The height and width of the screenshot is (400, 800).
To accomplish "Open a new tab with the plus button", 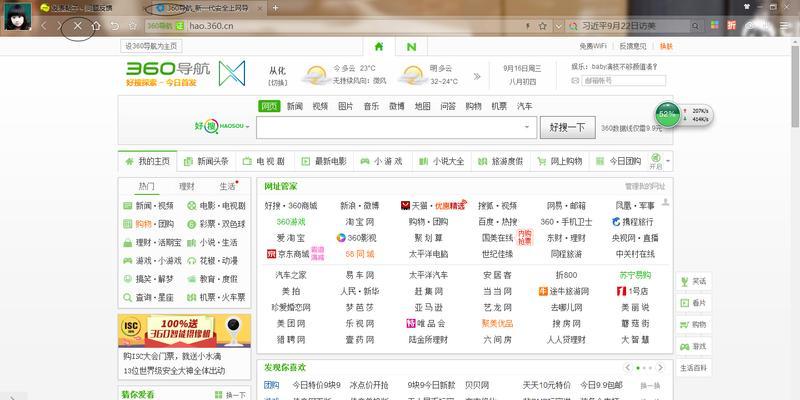I will tap(276, 8).
